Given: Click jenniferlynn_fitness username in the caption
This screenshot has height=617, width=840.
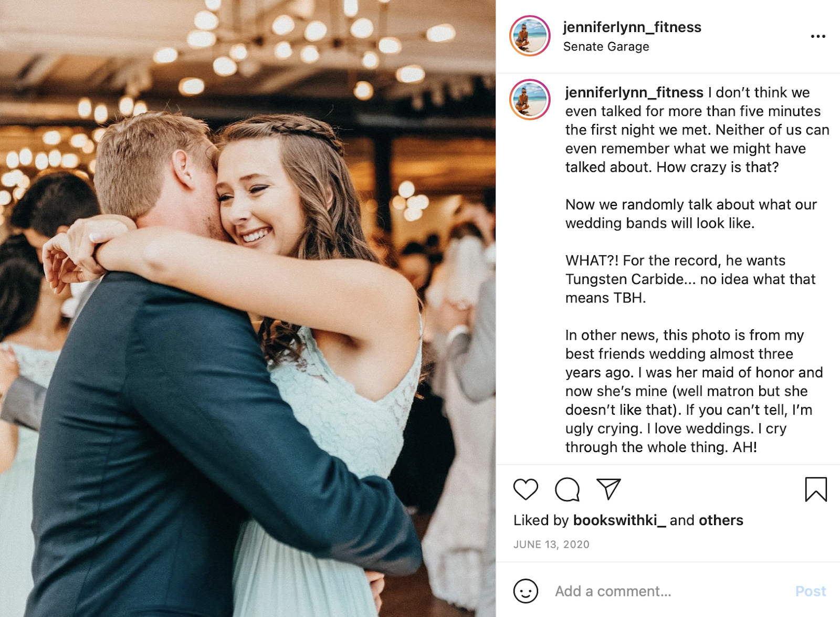Looking at the screenshot, I should click(634, 92).
